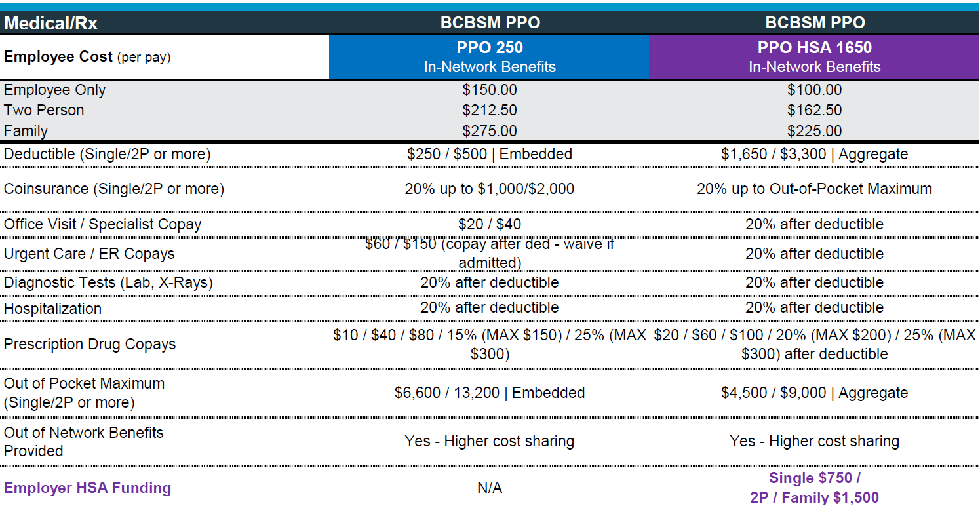This screenshot has width=980, height=506.
Task: Click the $275.00 Family cost
Action: point(489,131)
